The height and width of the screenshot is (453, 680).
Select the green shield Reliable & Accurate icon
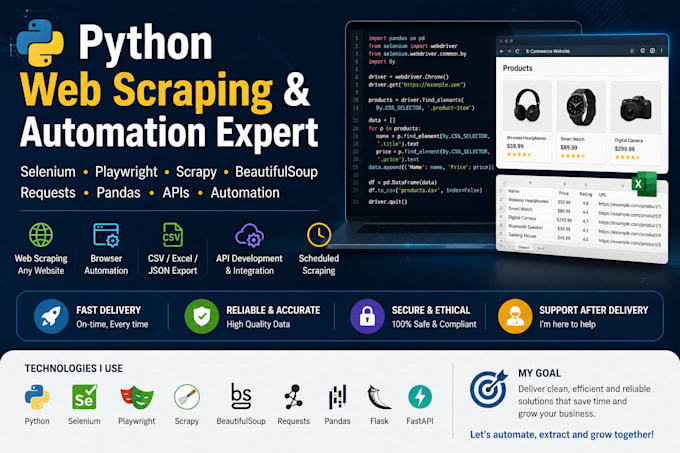point(202,316)
